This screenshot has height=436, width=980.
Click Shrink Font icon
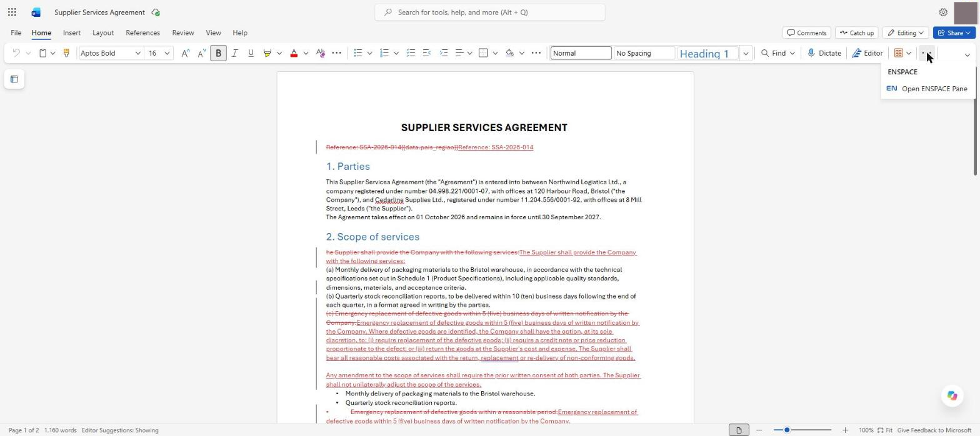pyautogui.click(x=201, y=53)
